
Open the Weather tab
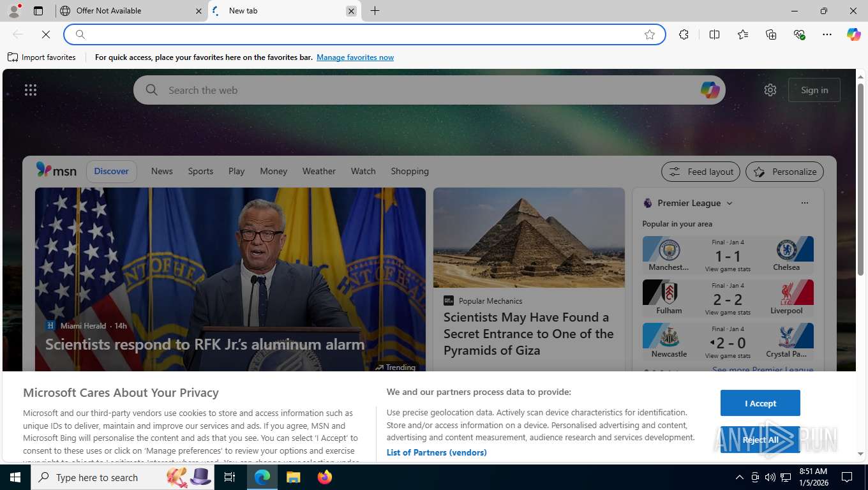click(x=318, y=171)
